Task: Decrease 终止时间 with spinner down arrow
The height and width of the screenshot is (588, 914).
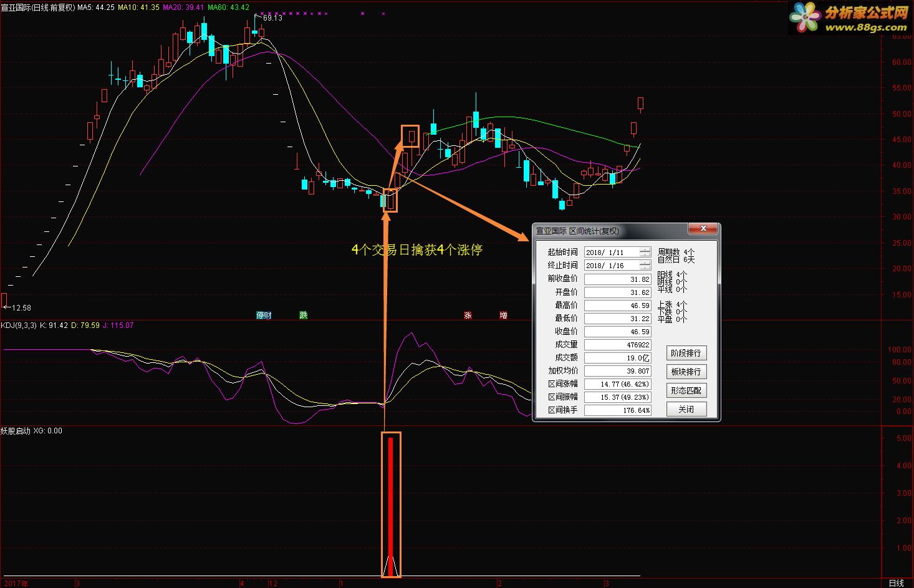Action: point(645,268)
